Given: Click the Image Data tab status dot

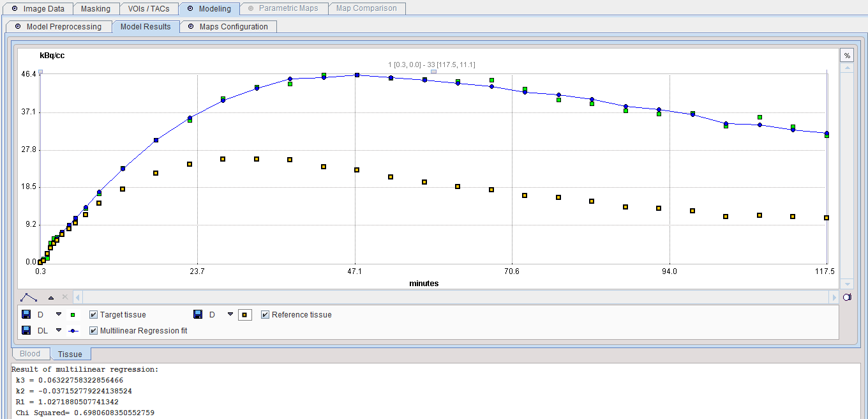Looking at the screenshot, I should click(x=15, y=9).
